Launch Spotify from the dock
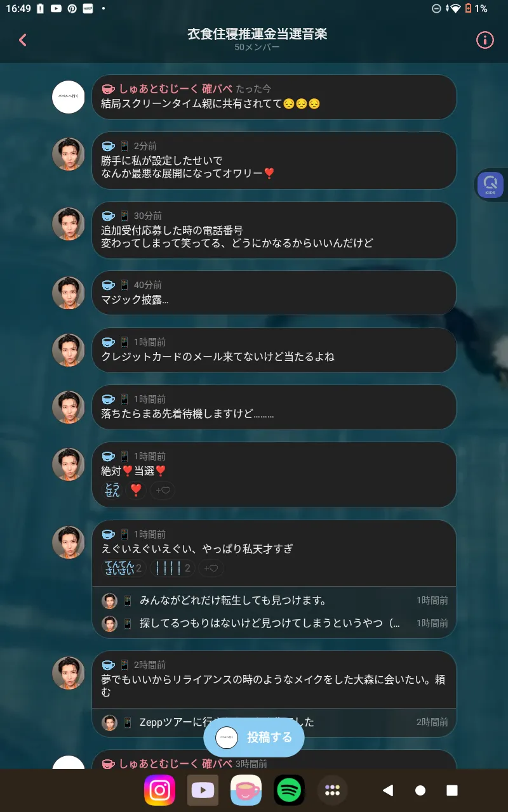 290,790
